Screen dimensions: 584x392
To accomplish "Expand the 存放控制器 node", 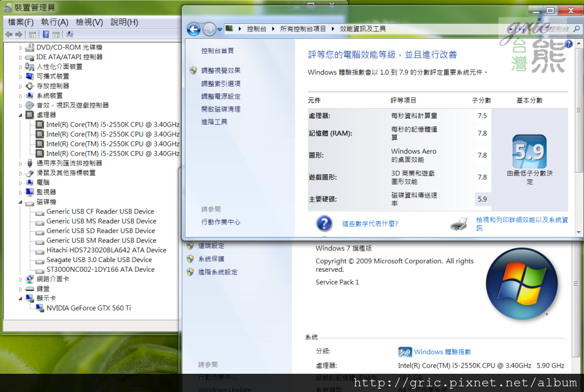I will point(21,86).
